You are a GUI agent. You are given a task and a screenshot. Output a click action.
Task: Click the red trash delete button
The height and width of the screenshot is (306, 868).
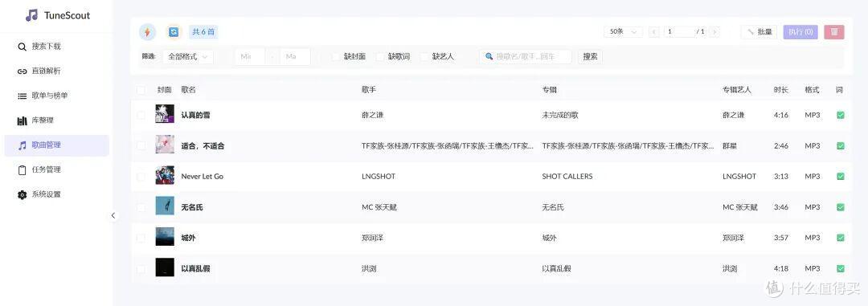tap(834, 32)
